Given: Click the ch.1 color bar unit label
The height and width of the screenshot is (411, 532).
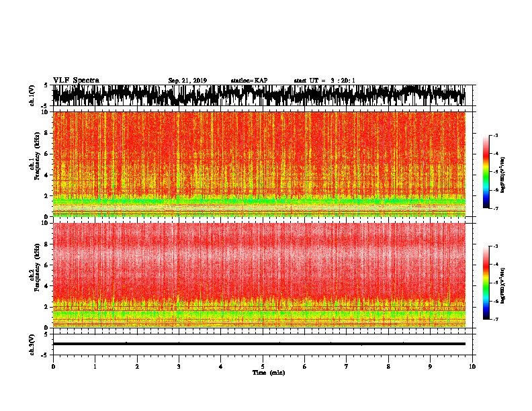Looking at the screenshot, I should click(x=502, y=175).
